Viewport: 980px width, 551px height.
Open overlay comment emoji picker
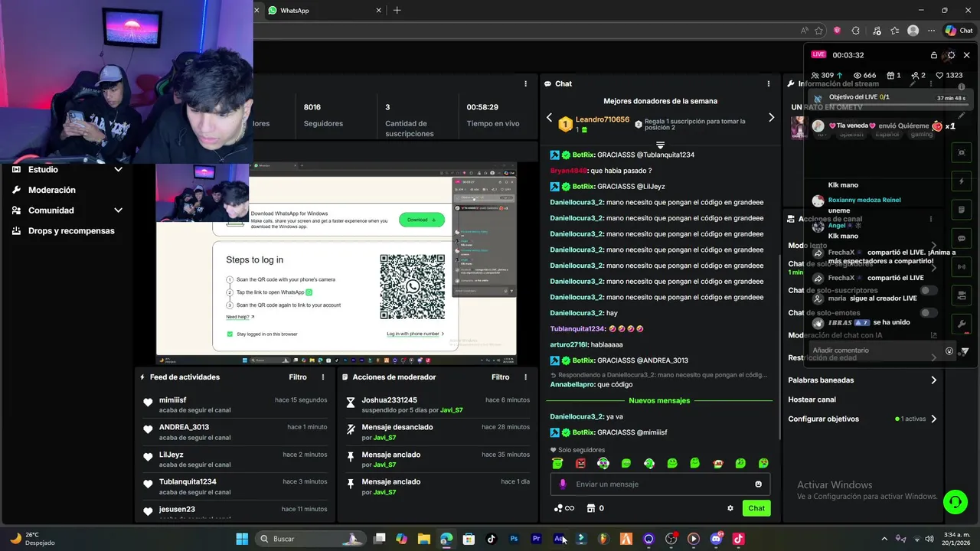tap(949, 351)
